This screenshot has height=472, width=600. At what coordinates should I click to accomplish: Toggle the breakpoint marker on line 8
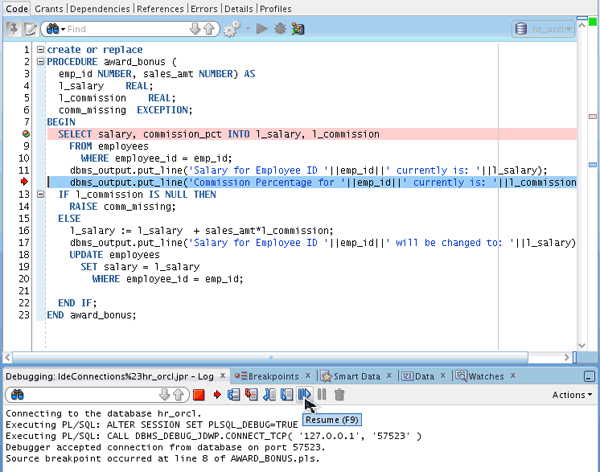click(26, 134)
